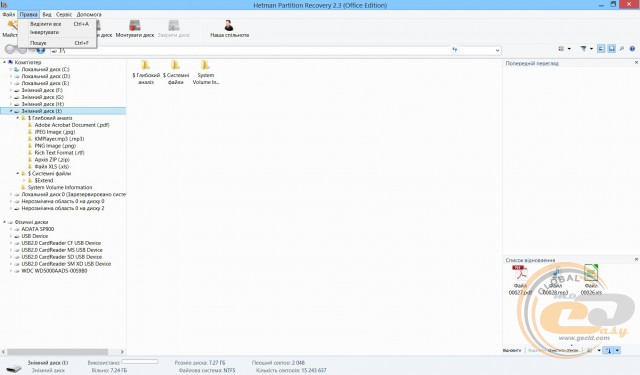The image size is (640, 375).
Task: Open the Вид menu
Action: [x=47, y=14]
